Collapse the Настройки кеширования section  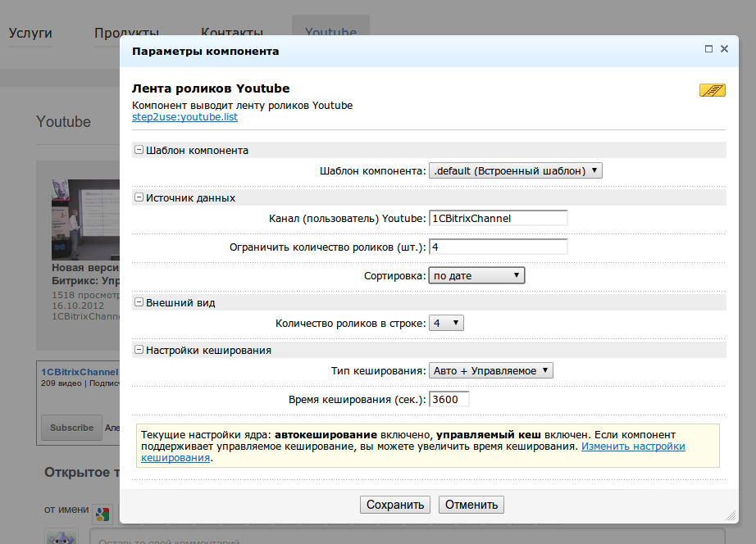click(139, 350)
